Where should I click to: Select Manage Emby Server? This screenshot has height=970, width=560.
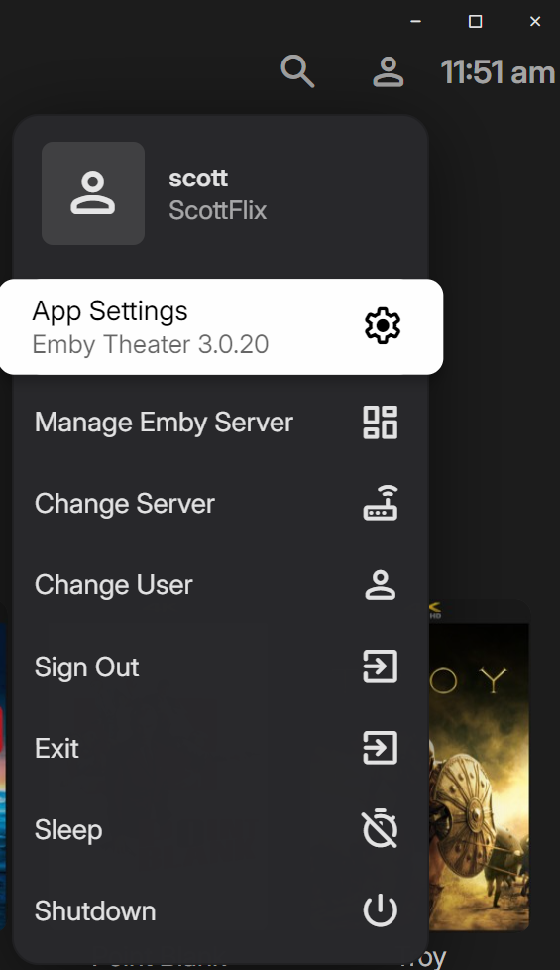[220, 423]
